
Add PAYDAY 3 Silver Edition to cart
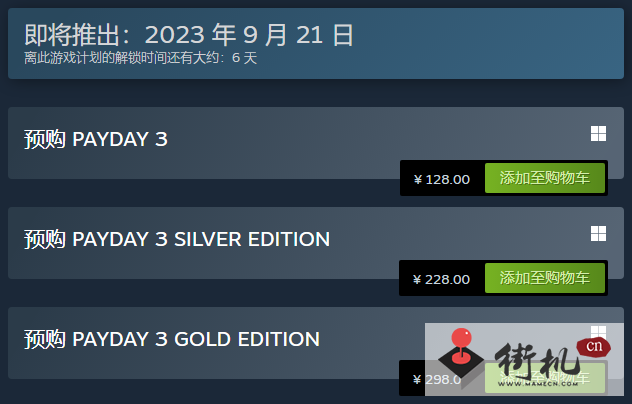click(545, 278)
